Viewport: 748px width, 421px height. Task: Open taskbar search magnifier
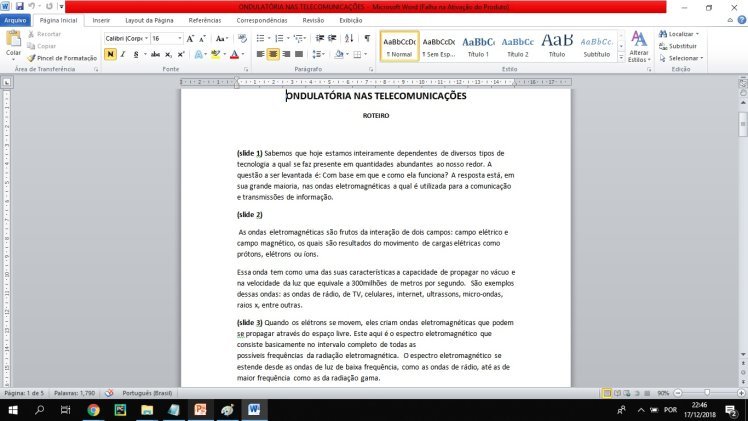[40, 410]
